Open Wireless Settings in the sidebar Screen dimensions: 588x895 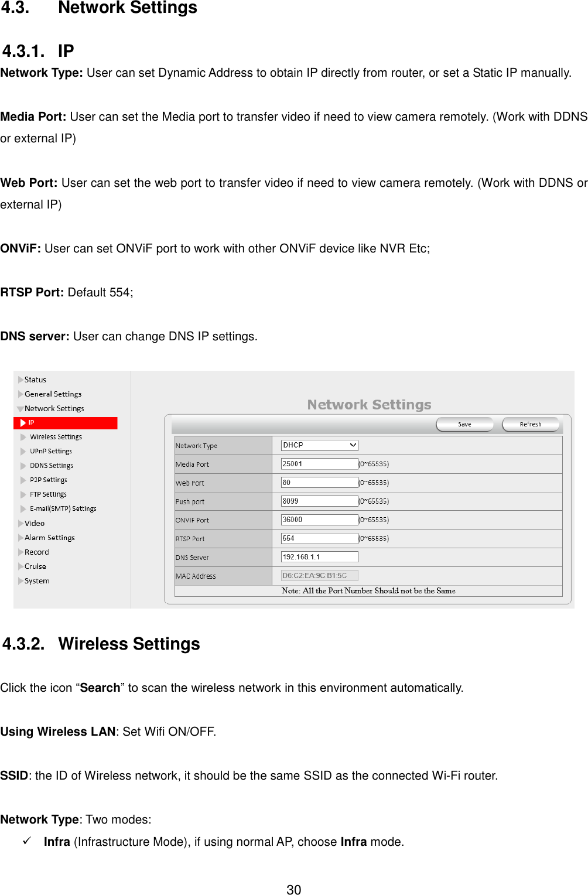(56, 436)
